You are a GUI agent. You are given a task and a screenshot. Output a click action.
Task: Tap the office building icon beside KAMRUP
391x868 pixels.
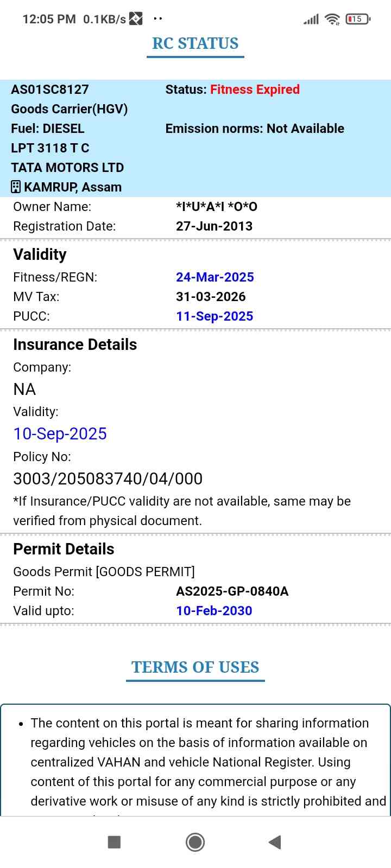tap(16, 187)
